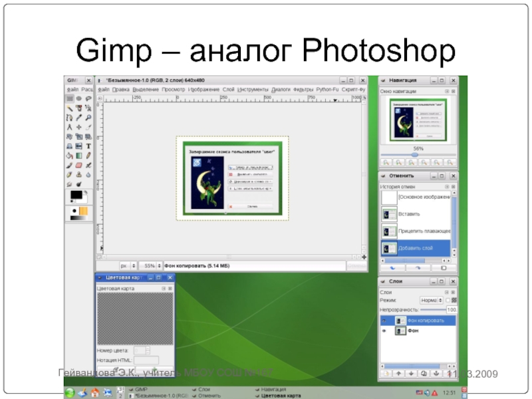Select the Blur/Sharpen droplet tool
Viewport: 532px width, 399px height.
pos(88,175)
